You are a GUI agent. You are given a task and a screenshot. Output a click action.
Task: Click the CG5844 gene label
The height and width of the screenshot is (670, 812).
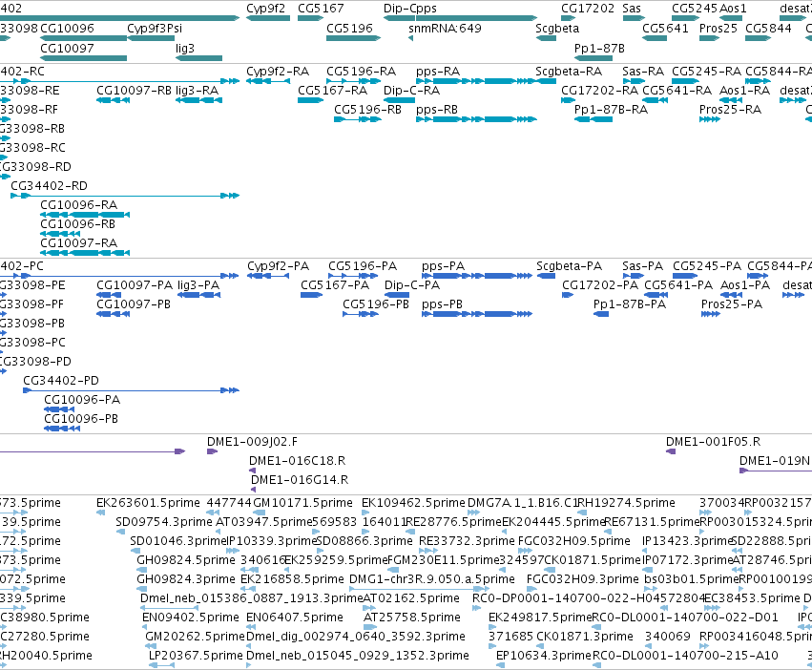[x=768, y=29]
